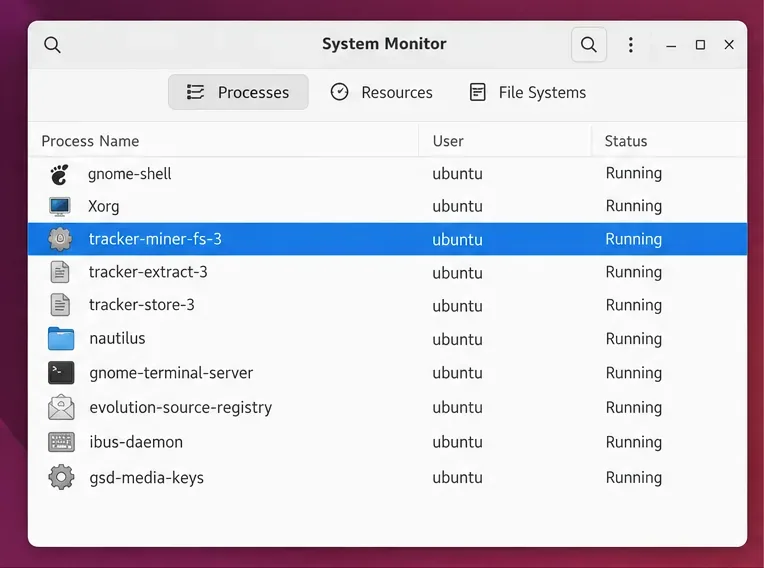764x568 pixels.
Task: Click the Xorg monitor icon
Action: [x=60, y=207]
